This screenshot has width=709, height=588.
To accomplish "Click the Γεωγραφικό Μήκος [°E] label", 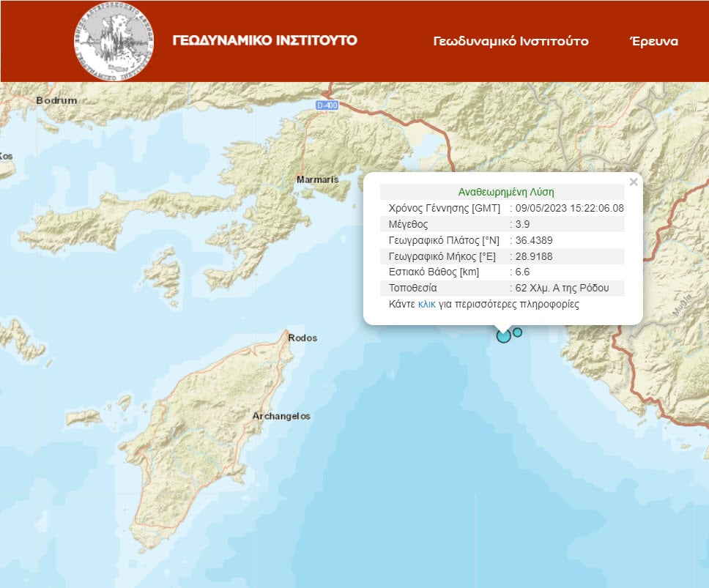I will pos(442,257).
